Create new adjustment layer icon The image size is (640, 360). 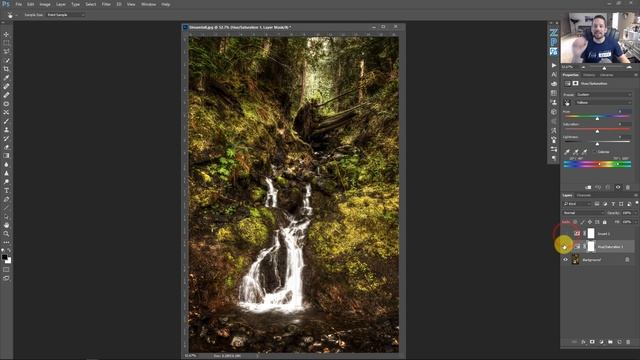pyautogui.click(x=601, y=342)
